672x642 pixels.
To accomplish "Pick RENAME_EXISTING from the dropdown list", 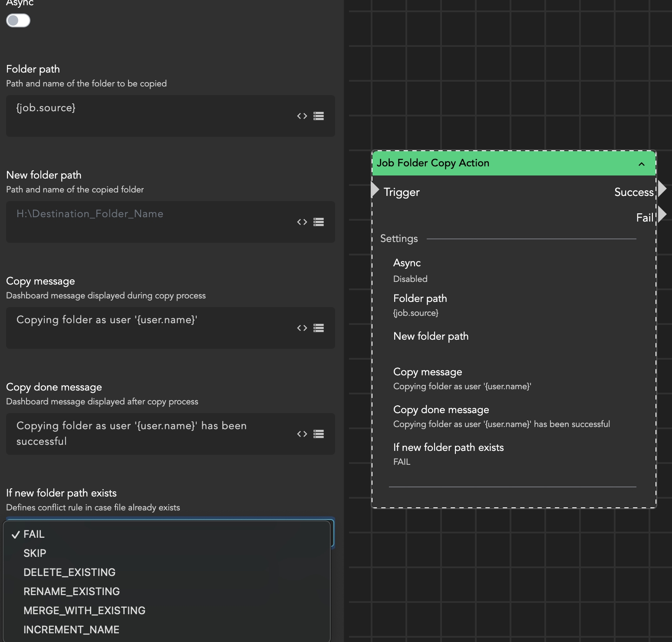I will point(72,592).
